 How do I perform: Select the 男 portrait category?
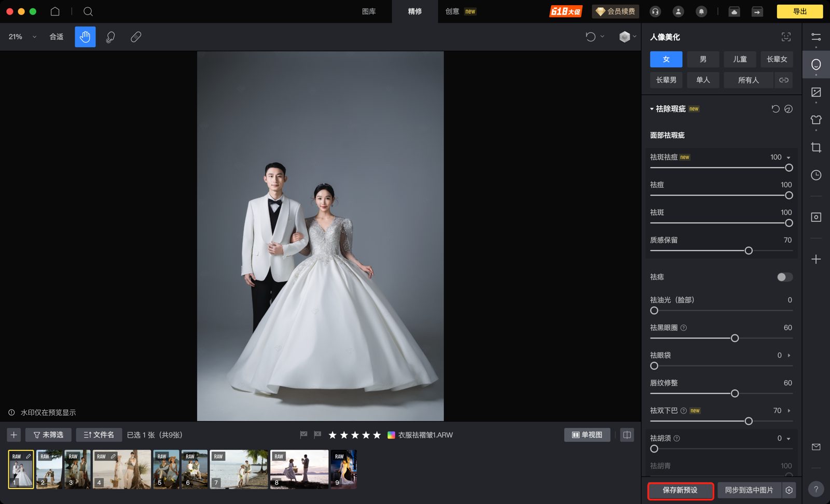703,59
